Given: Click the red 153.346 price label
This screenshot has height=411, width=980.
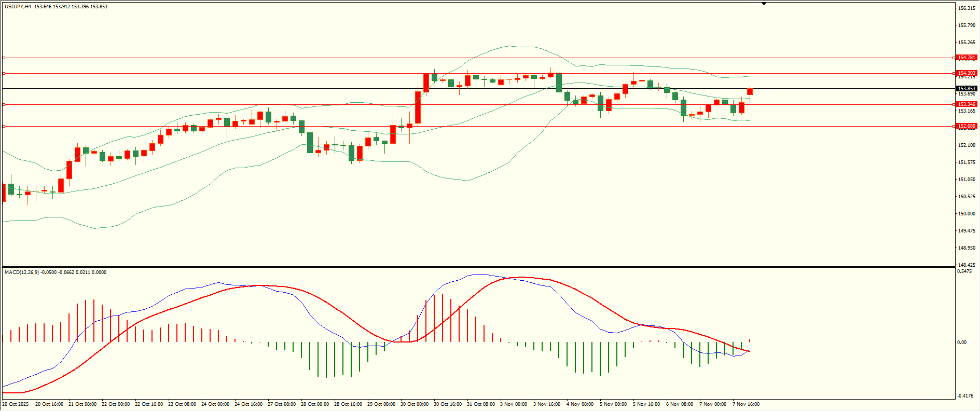Looking at the screenshot, I should [x=967, y=104].
